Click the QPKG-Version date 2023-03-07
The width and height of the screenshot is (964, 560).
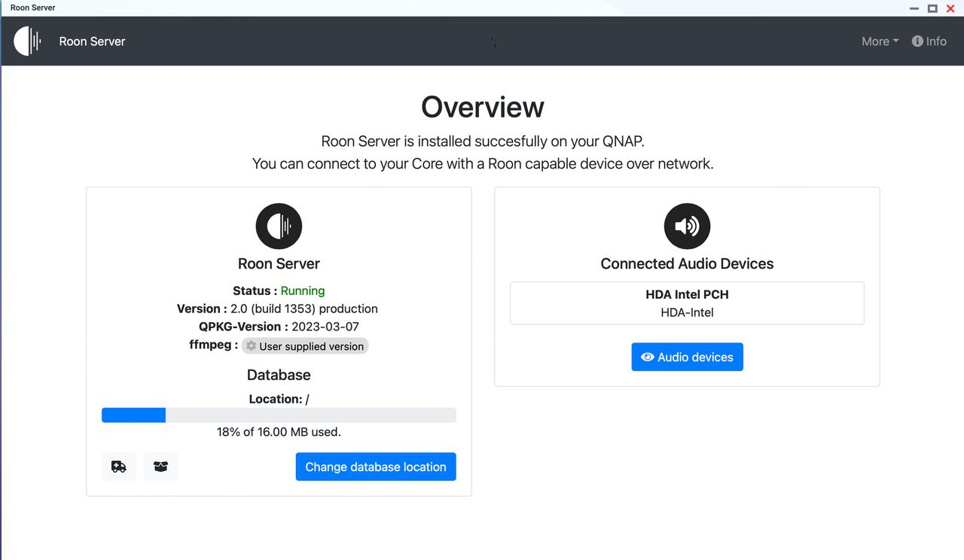[325, 327]
